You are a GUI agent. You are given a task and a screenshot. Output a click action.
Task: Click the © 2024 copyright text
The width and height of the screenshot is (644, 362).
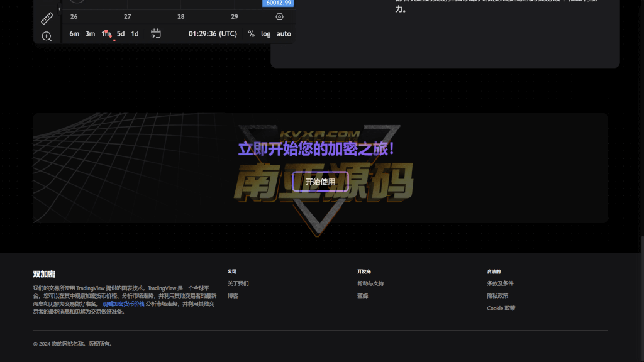point(72,344)
